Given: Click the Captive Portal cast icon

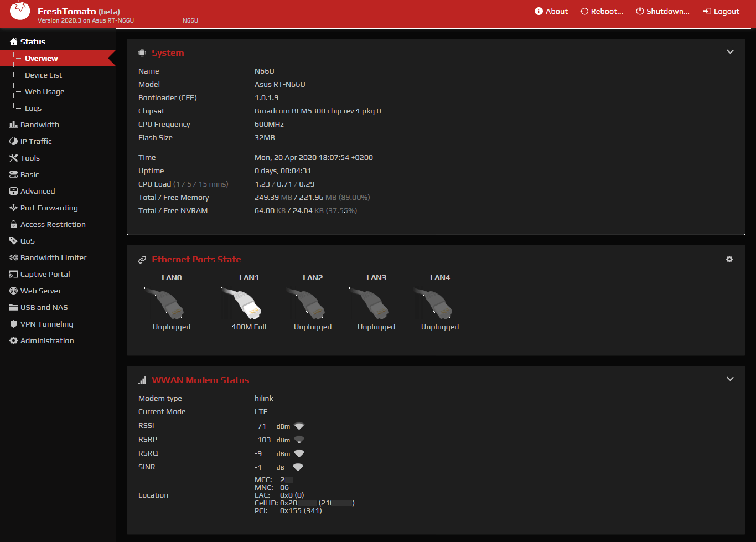Looking at the screenshot, I should [x=14, y=274].
